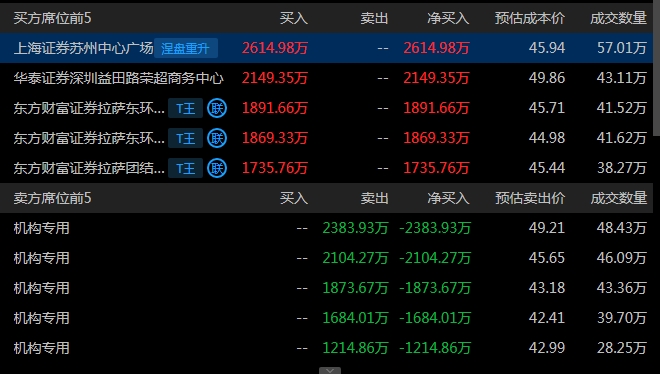The image size is (660, 374).
Task: Open the T王 tag in the 1735.76万 row
Action: pyautogui.click(x=186, y=168)
